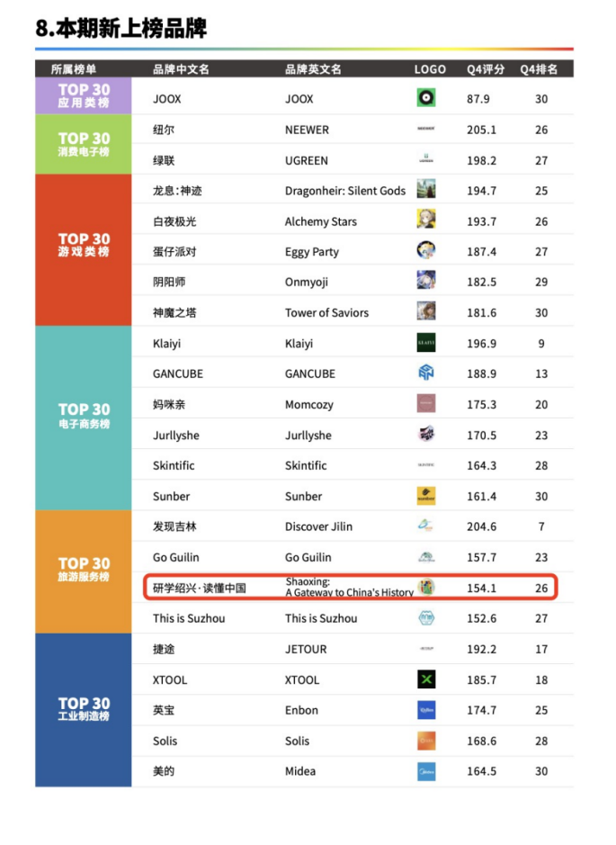Click the JOOX logo icon
Image resolution: width=616 pixels, height=845 pixels.
pos(426,98)
